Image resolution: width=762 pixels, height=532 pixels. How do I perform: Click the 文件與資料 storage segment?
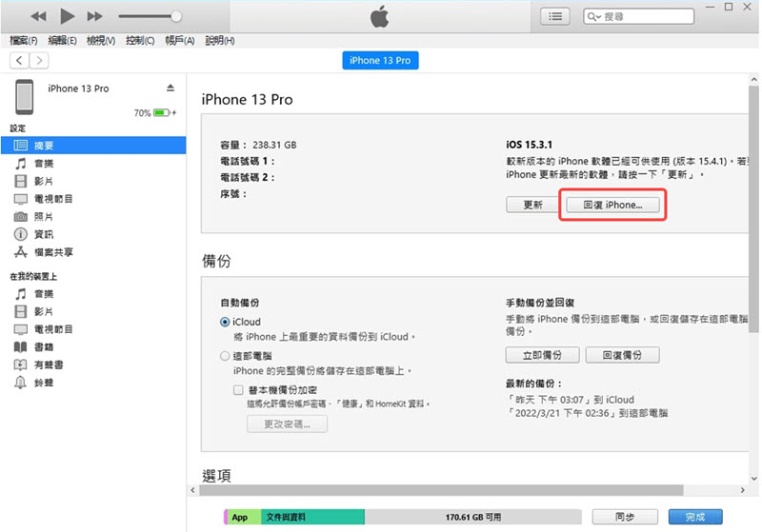tap(313, 517)
